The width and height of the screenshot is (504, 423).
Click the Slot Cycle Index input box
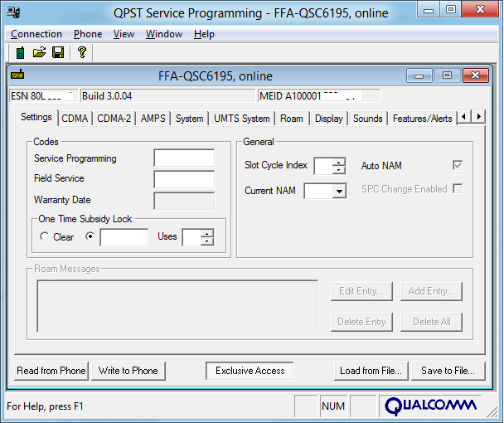click(x=323, y=166)
